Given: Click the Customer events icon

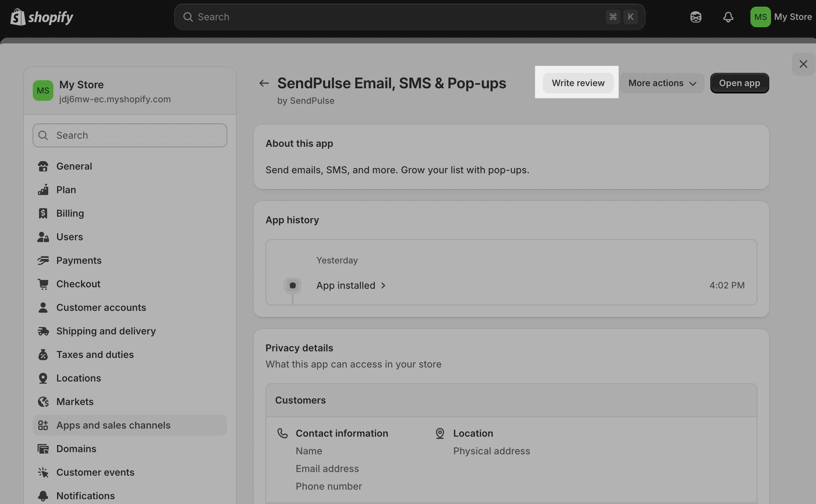Looking at the screenshot, I should coord(43,472).
